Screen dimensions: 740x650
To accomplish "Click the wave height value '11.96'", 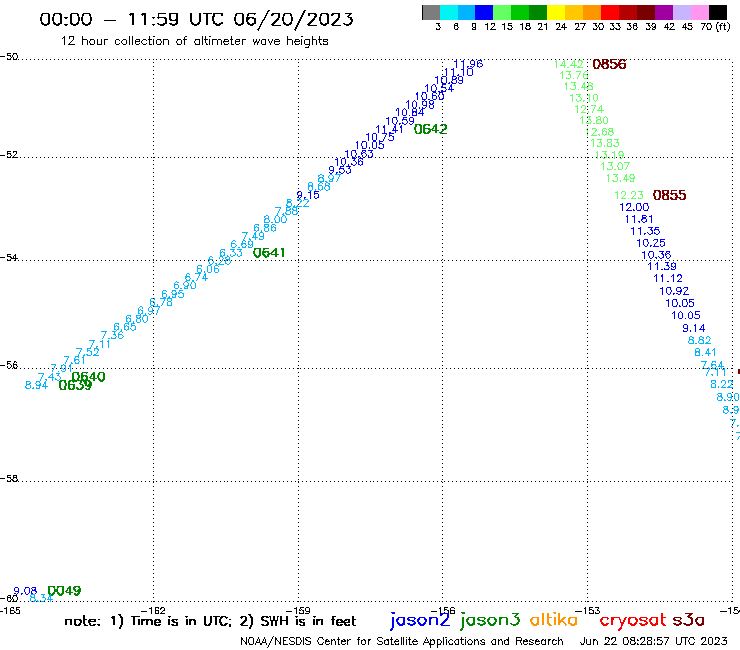I will [x=468, y=64].
